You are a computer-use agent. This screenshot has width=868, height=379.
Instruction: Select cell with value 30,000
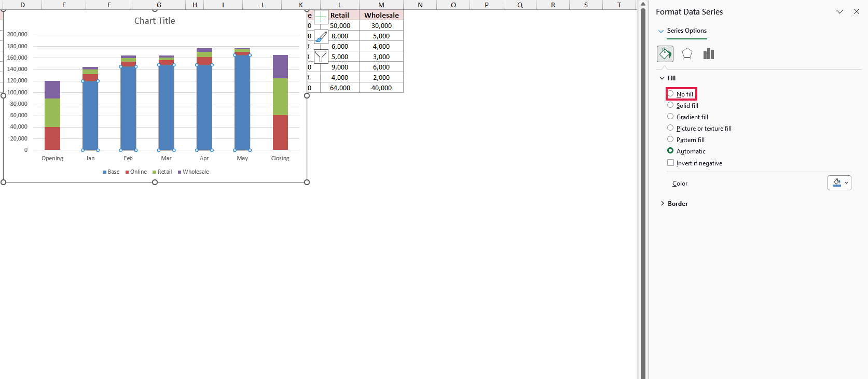[x=381, y=25]
